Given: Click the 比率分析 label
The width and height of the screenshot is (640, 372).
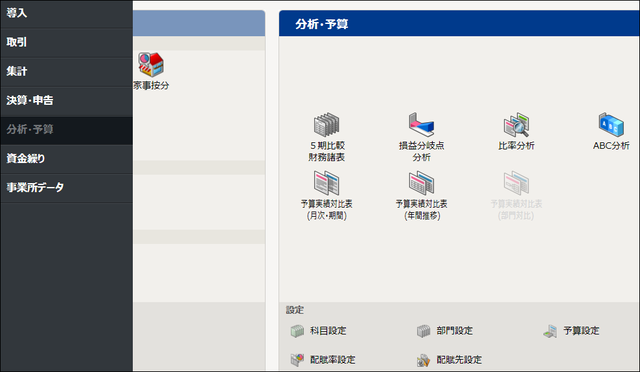Looking at the screenshot, I should coord(516,146).
